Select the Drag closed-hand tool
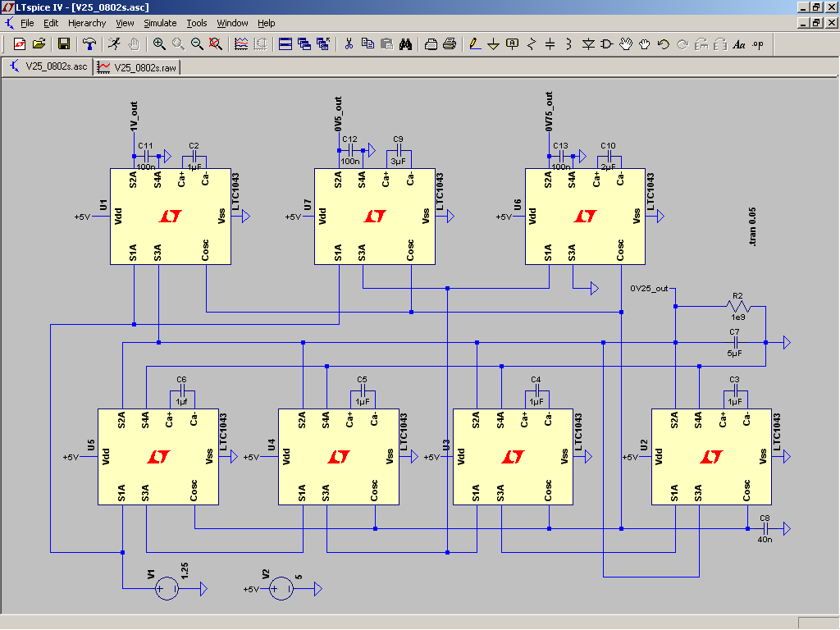Image resolution: width=840 pixels, height=630 pixels. point(645,44)
